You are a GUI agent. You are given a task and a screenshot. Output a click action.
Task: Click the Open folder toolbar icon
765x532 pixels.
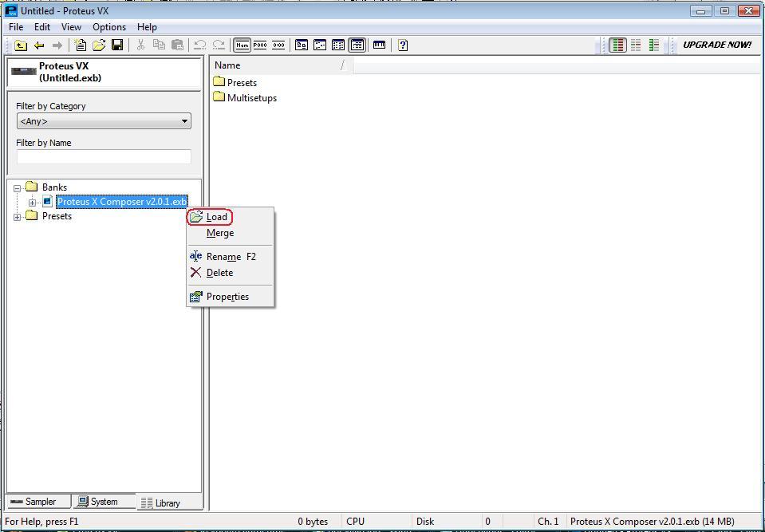[99, 45]
